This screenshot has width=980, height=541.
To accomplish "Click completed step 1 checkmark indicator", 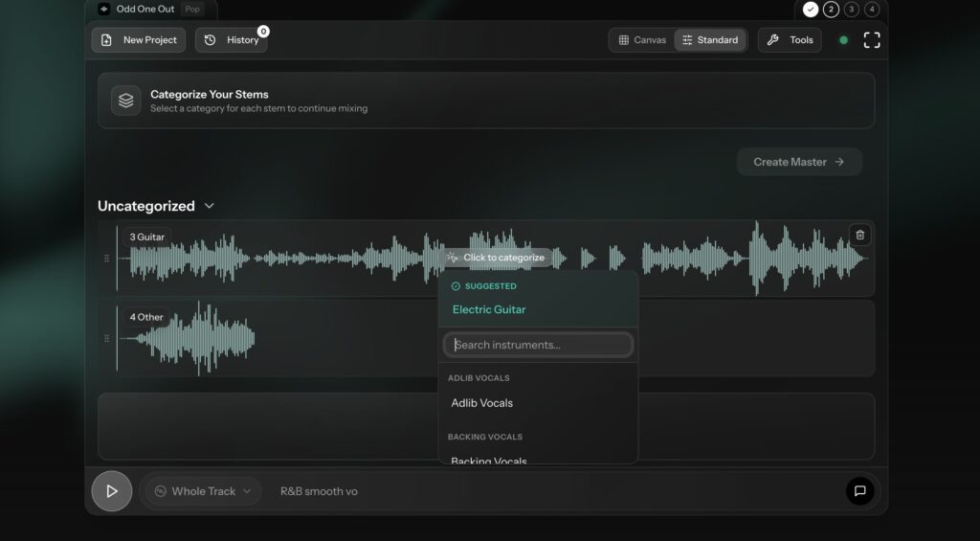I will pyautogui.click(x=811, y=10).
